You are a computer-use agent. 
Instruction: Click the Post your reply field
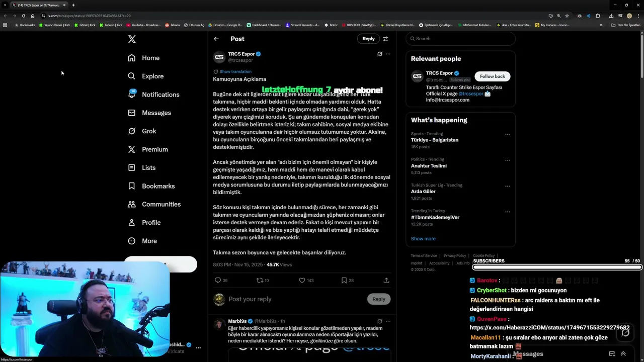(296, 299)
